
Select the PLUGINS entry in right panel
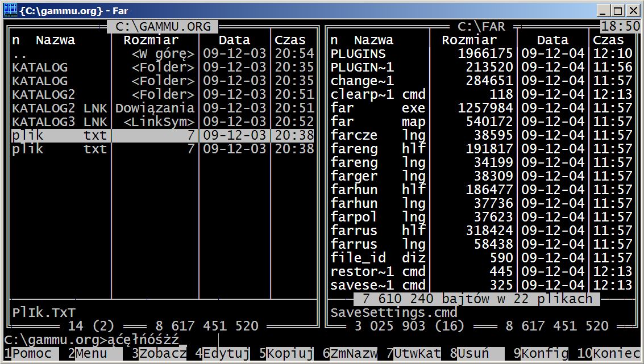[481, 54]
